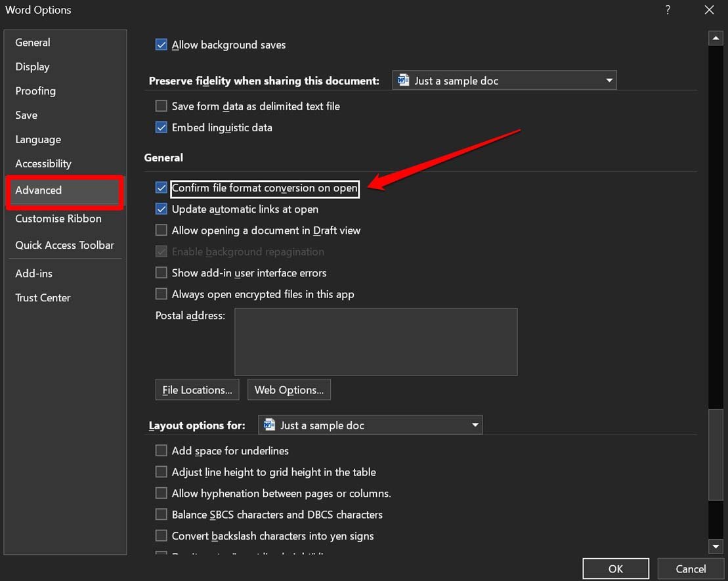Image resolution: width=728 pixels, height=581 pixels.
Task: Go to the Language category
Action: (65, 139)
